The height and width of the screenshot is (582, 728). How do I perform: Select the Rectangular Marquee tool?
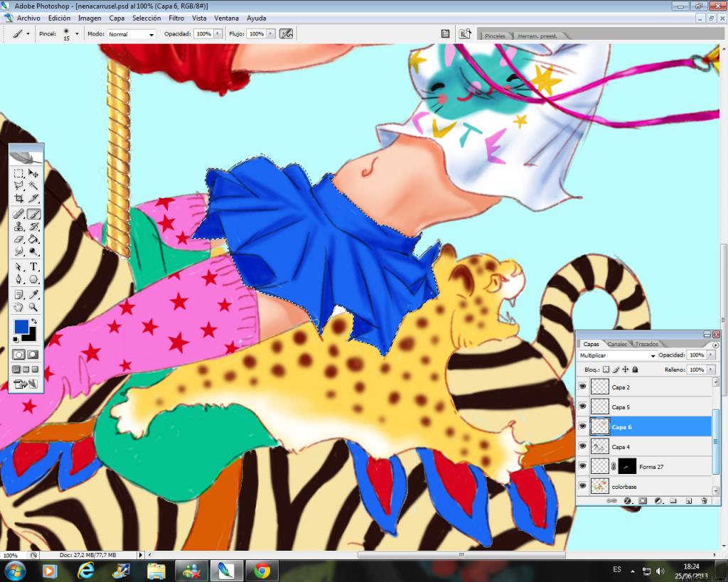(x=19, y=173)
